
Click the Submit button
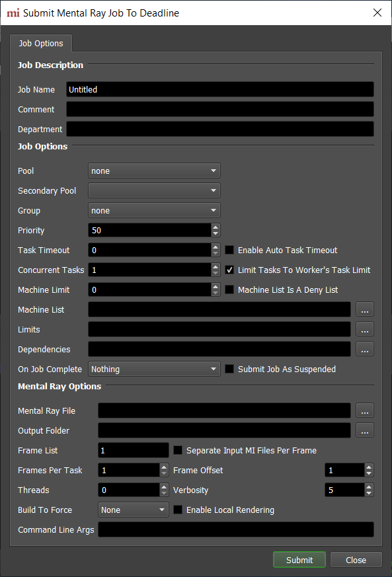click(299, 560)
